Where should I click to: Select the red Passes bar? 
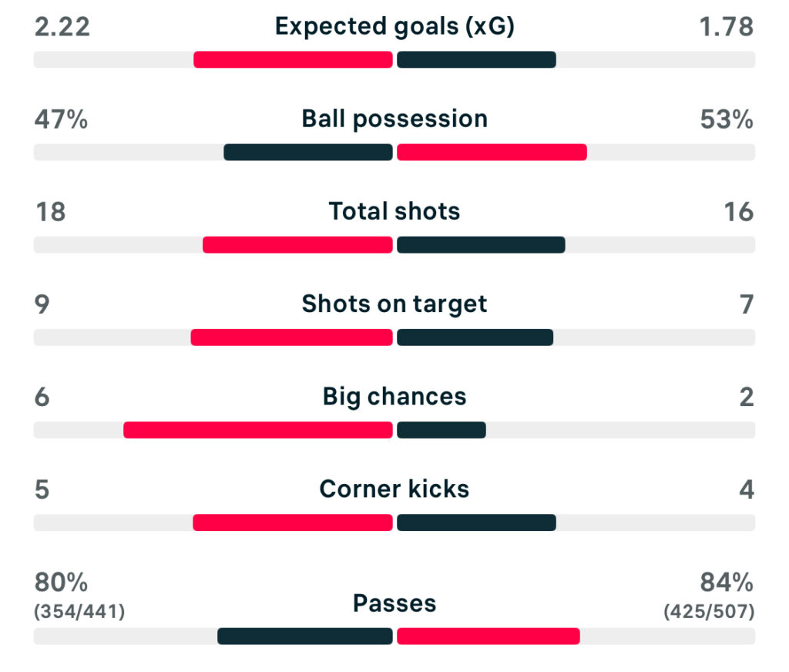click(488, 636)
